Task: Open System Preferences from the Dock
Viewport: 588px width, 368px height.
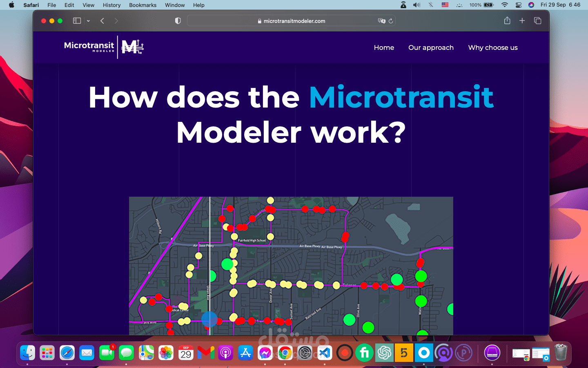Action: click(x=305, y=352)
